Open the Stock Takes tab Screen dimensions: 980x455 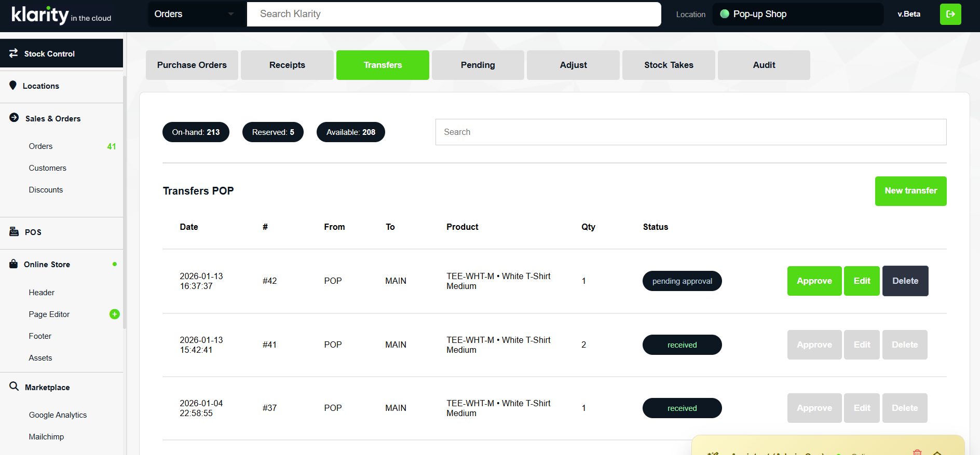(x=669, y=65)
